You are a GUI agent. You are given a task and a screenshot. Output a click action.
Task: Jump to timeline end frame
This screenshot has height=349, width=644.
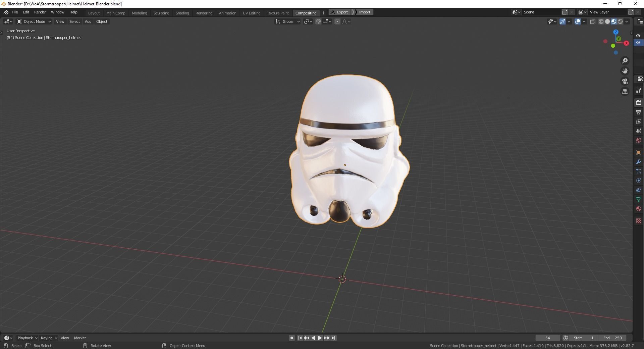tap(334, 338)
